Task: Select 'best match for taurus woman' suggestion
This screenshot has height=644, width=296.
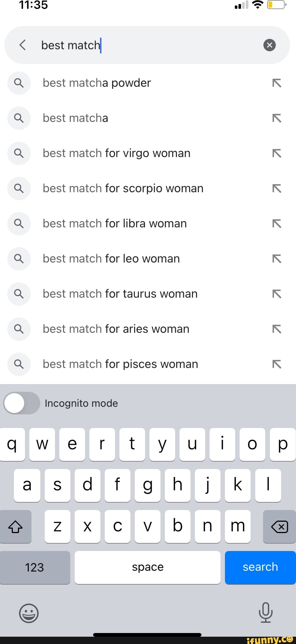Action: (x=120, y=294)
